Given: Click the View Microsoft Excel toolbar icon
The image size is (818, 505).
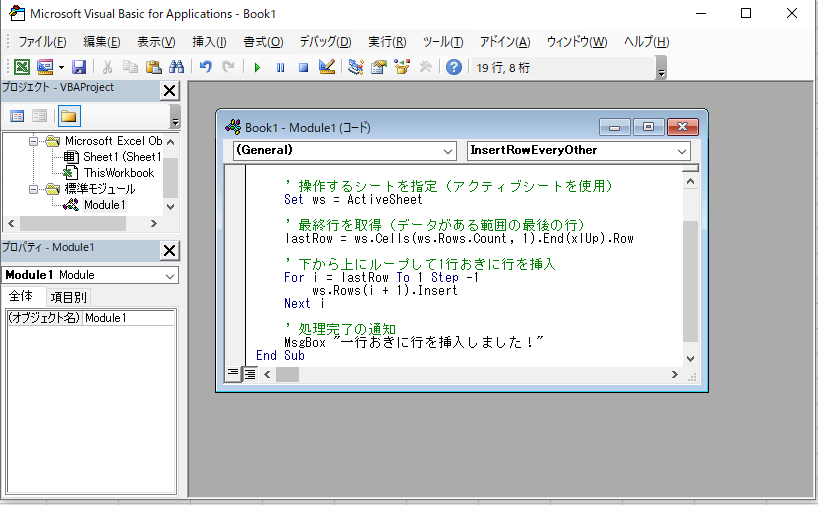Looking at the screenshot, I should coord(22,67).
